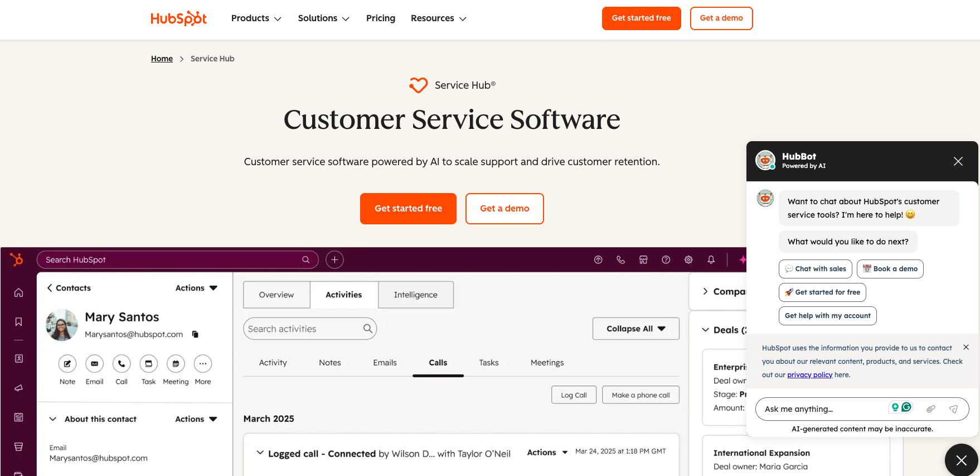The height and width of the screenshot is (476, 980).
Task: Select the Activity sub-tab
Action: coord(273,363)
